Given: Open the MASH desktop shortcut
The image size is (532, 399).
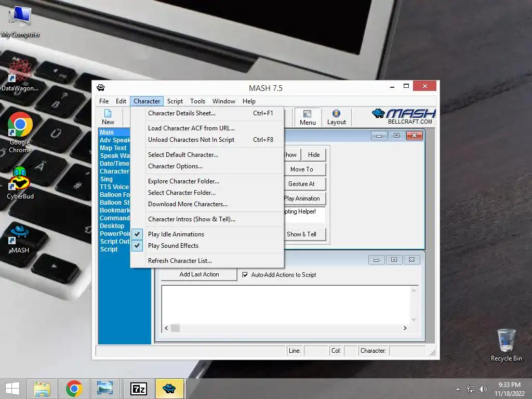Looking at the screenshot, I should pos(20,239).
